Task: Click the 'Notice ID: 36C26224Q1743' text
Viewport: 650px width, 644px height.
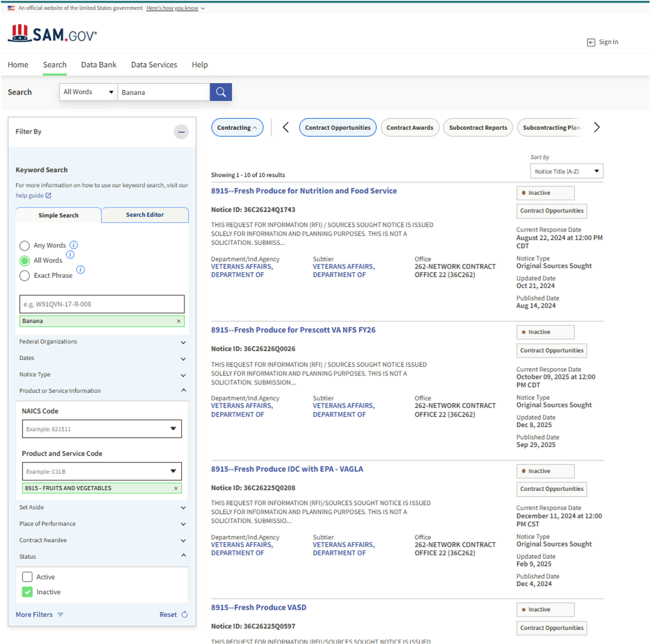Action: (x=253, y=210)
